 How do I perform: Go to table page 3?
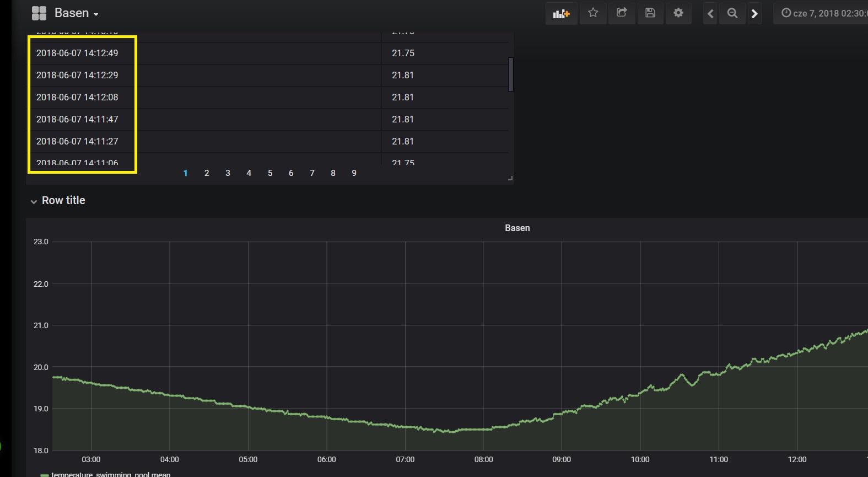tap(228, 173)
